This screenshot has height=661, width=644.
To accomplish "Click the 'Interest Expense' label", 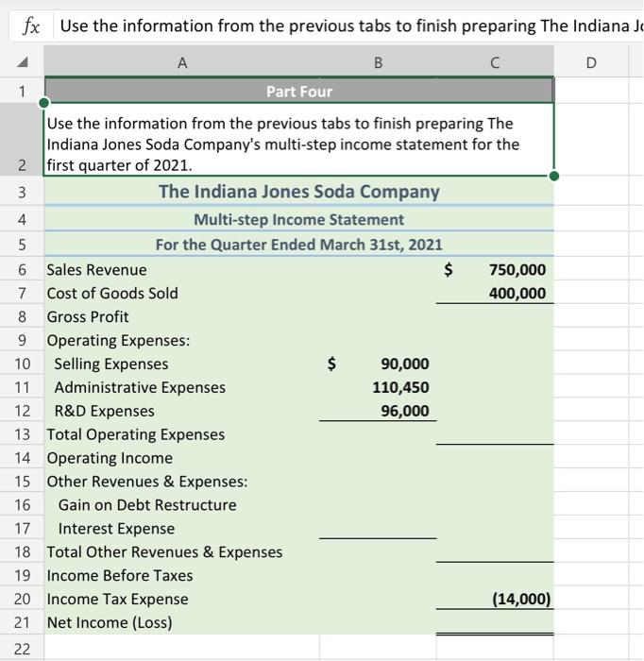I will (116, 529).
